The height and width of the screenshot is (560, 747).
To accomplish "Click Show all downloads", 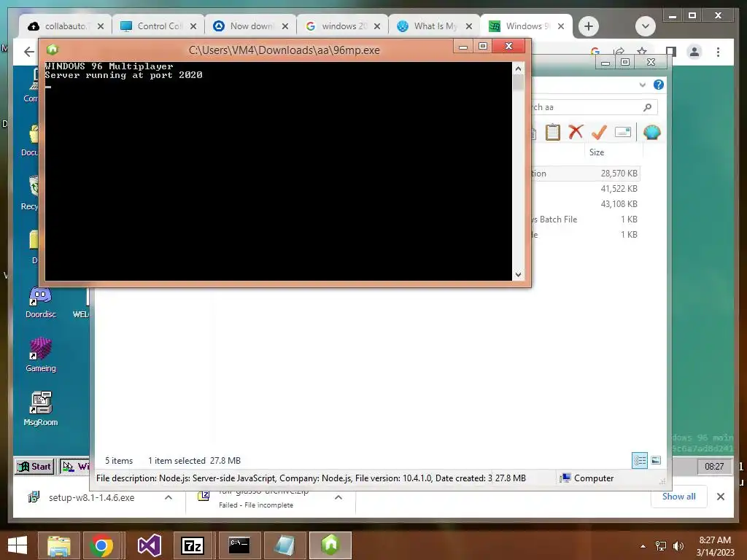I will 679,496.
